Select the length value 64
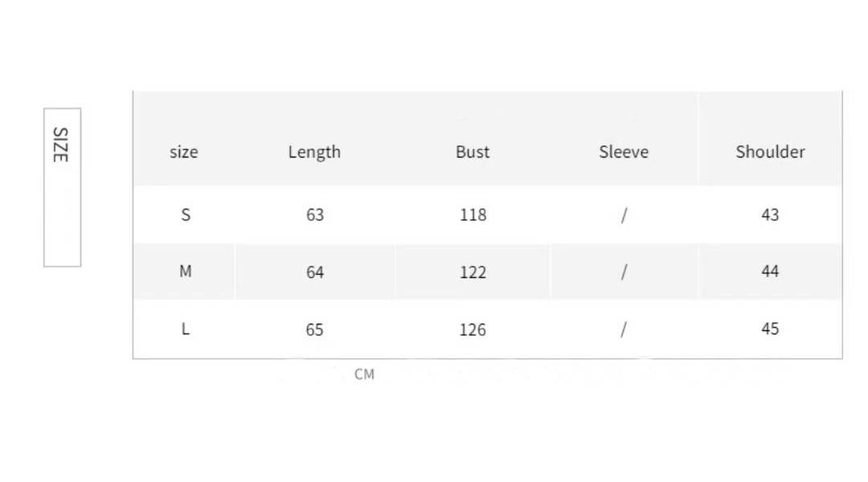Image resolution: width=868 pixels, height=482 pixels. pyautogui.click(x=315, y=272)
